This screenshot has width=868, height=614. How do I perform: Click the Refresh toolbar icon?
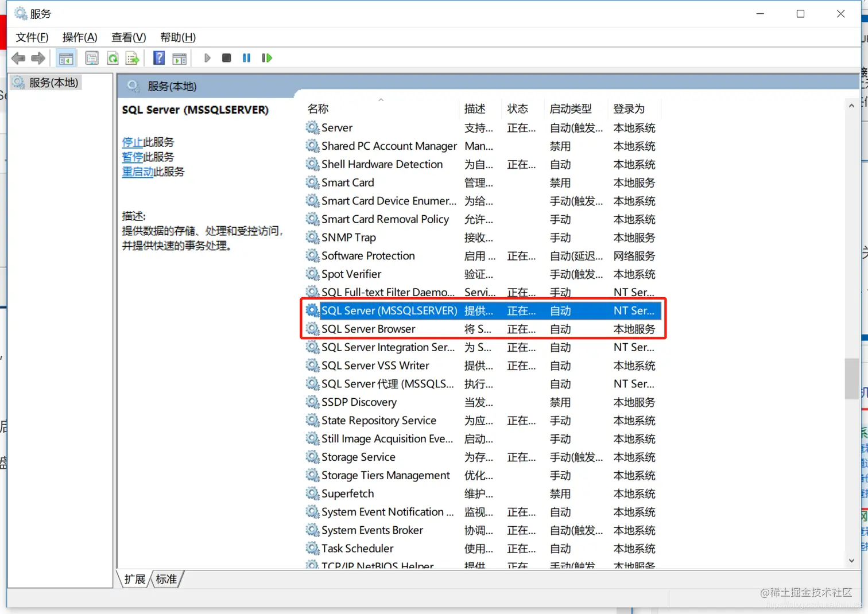point(113,58)
